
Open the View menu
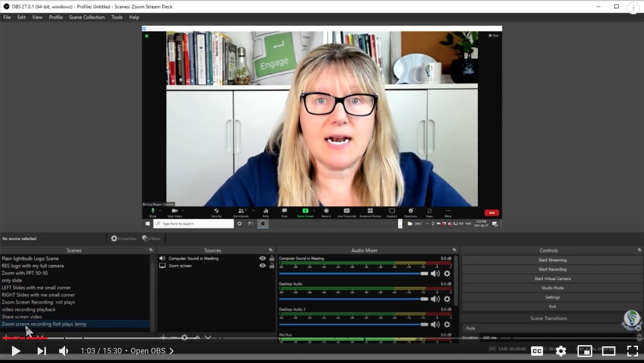coord(38,17)
